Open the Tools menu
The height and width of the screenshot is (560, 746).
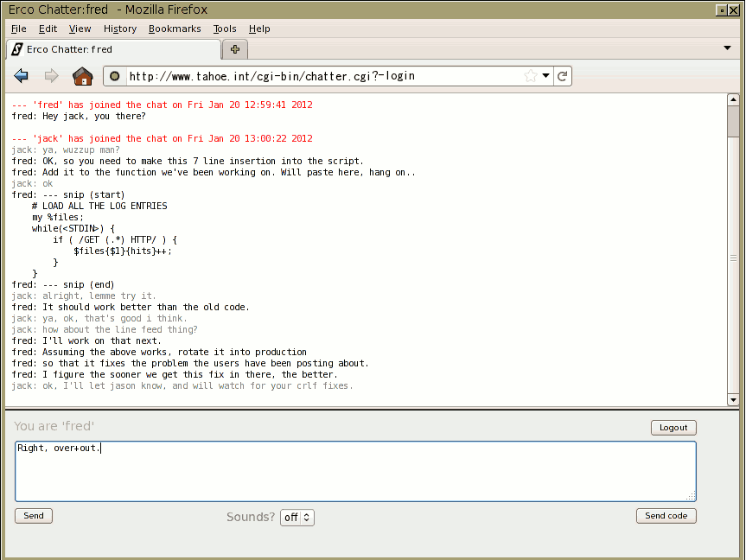(x=225, y=29)
